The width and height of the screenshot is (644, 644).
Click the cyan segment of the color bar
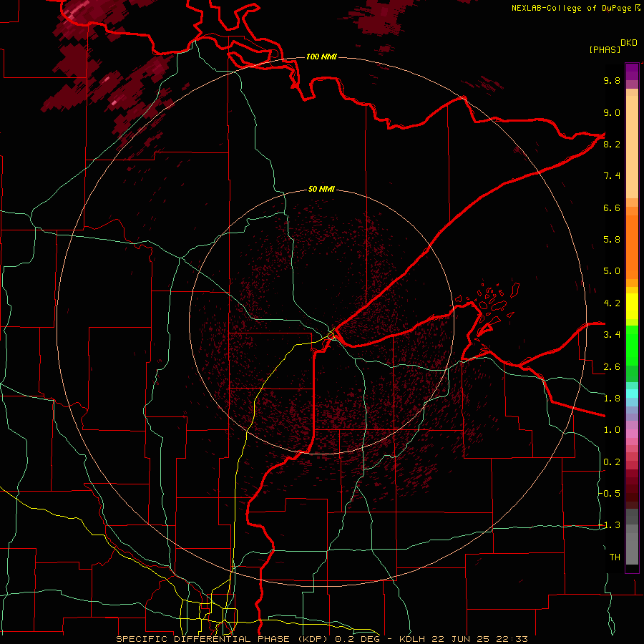point(632,394)
